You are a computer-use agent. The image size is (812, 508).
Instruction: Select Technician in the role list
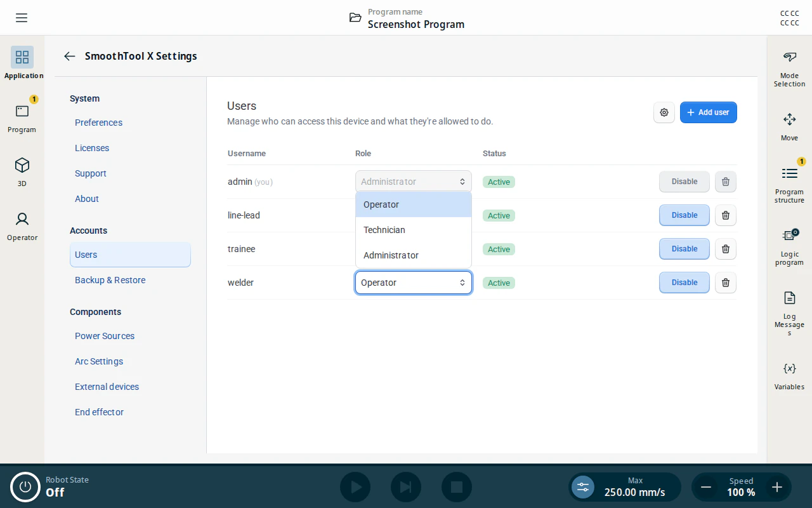click(414, 230)
